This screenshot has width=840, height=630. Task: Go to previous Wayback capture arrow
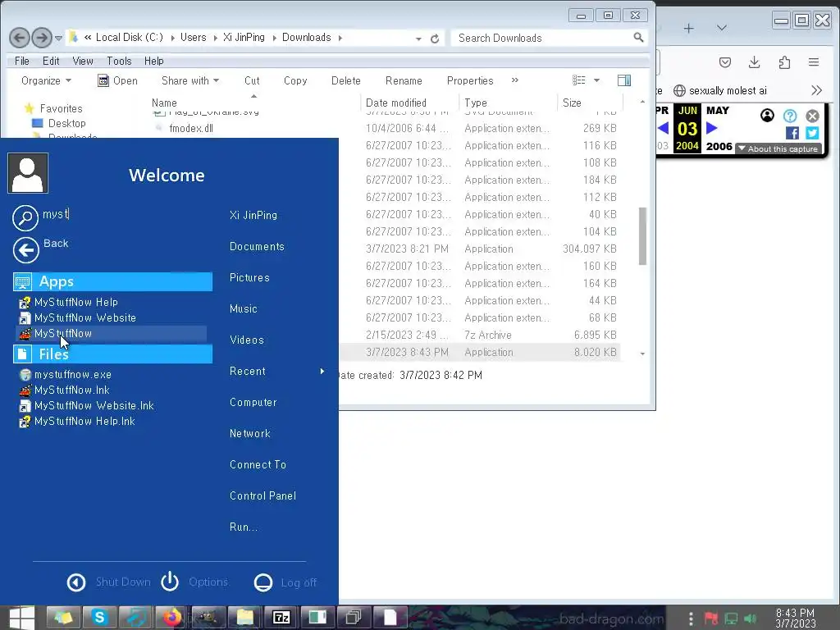pos(663,128)
